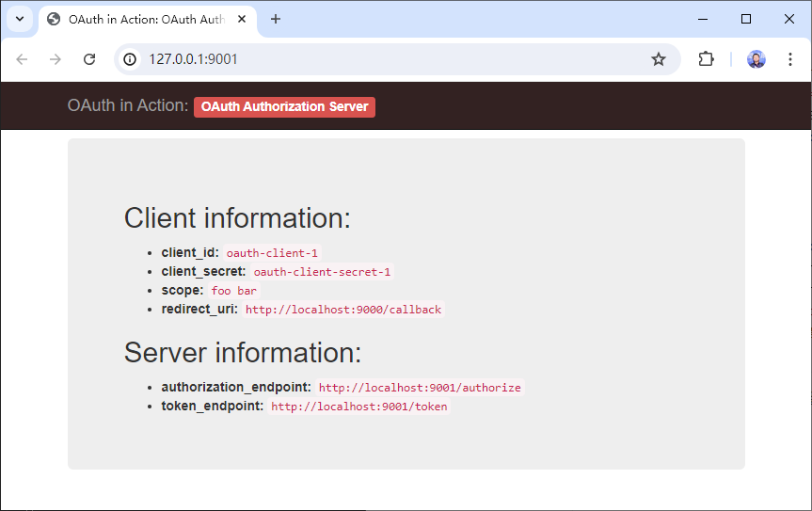Close the OAuth in Action tab

(x=242, y=19)
